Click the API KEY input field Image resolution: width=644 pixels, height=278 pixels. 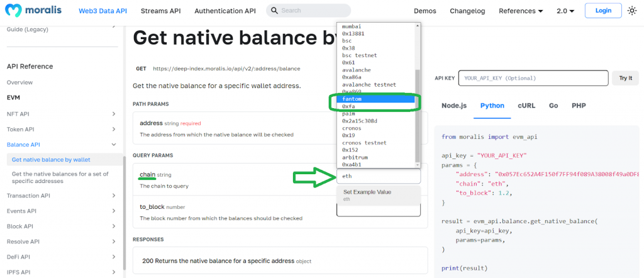pos(533,78)
